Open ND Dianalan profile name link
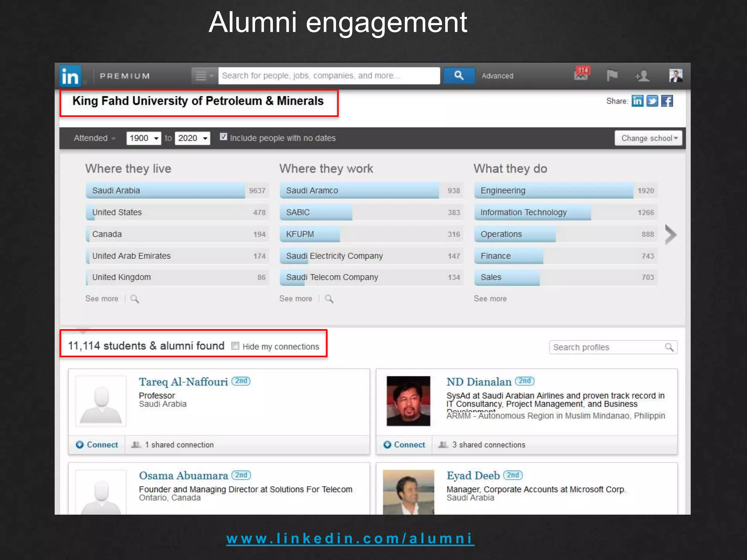Image resolution: width=747 pixels, height=560 pixels. point(479,382)
